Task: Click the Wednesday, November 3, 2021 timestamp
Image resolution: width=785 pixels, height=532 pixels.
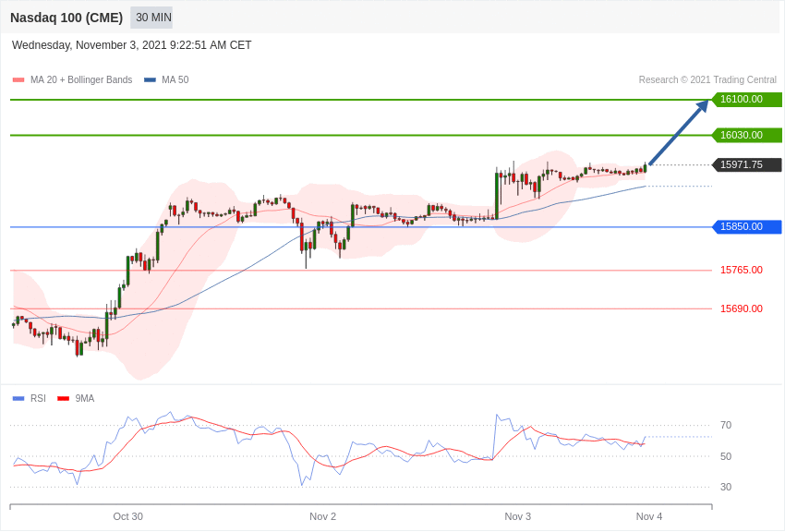Action: pos(131,45)
